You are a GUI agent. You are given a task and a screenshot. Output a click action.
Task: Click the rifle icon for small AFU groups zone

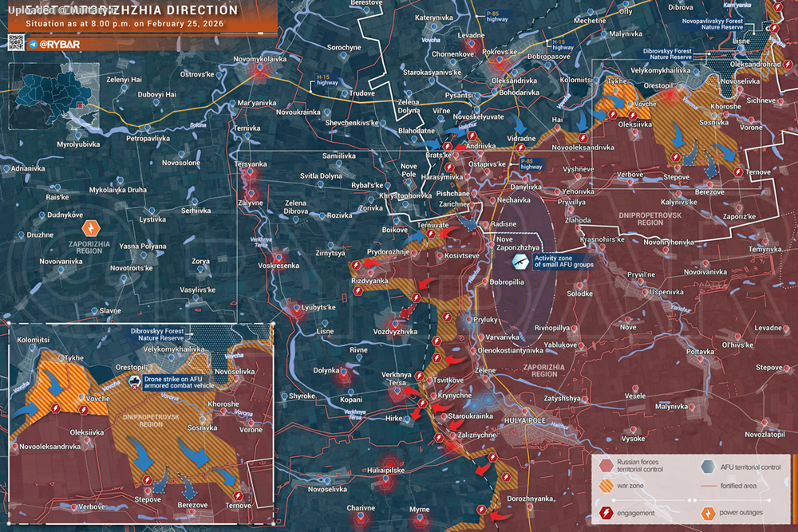point(520,262)
